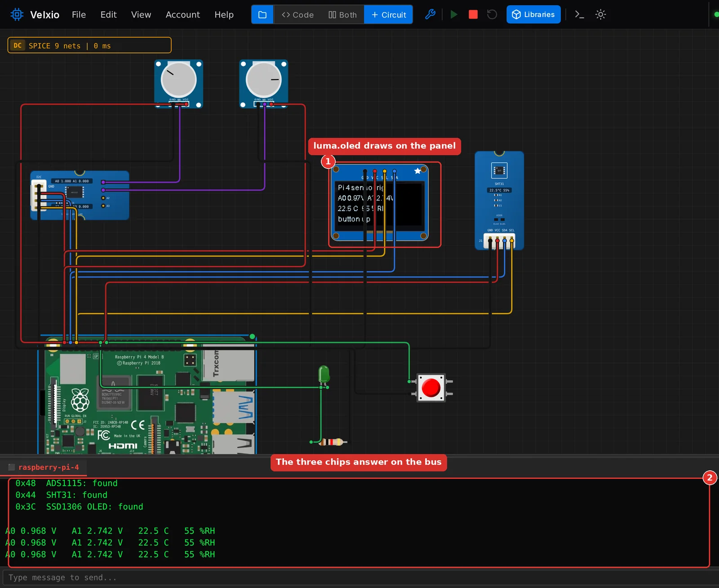Click the Velxio chip logo icon
This screenshot has height=588, width=719.
(17, 14)
